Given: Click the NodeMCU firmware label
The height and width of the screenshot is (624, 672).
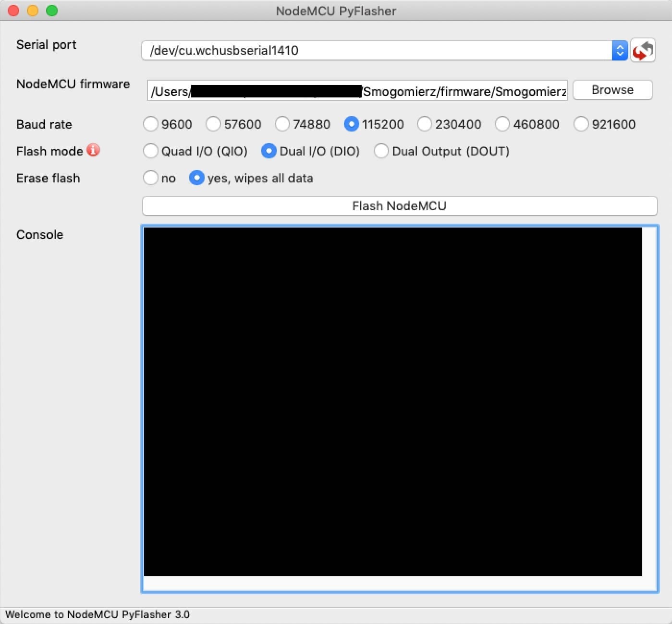Looking at the screenshot, I should [x=73, y=84].
